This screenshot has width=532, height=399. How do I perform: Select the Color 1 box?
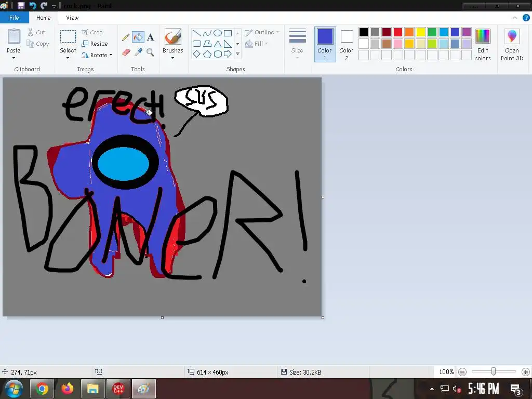325,45
